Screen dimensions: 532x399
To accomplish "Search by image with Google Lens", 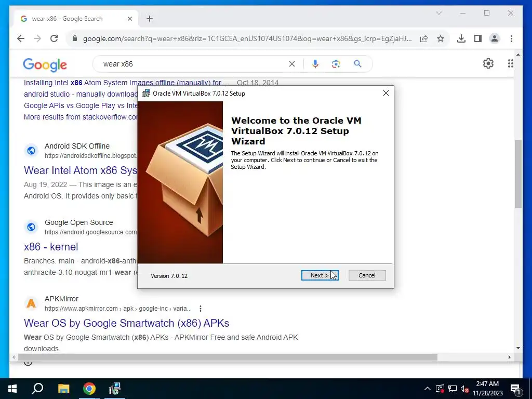I will (336, 64).
